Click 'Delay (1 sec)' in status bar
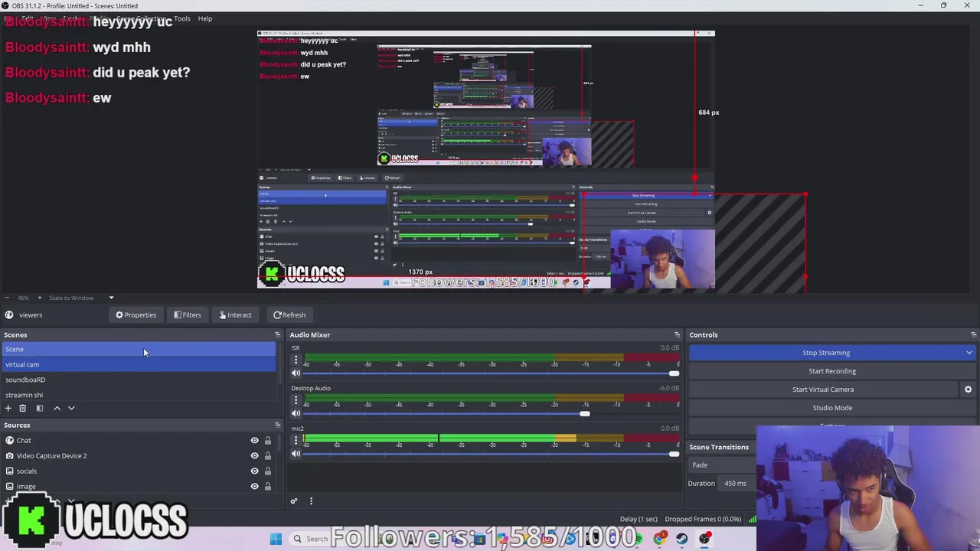This screenshot has width=980, height=551. [x=639, y=519]
